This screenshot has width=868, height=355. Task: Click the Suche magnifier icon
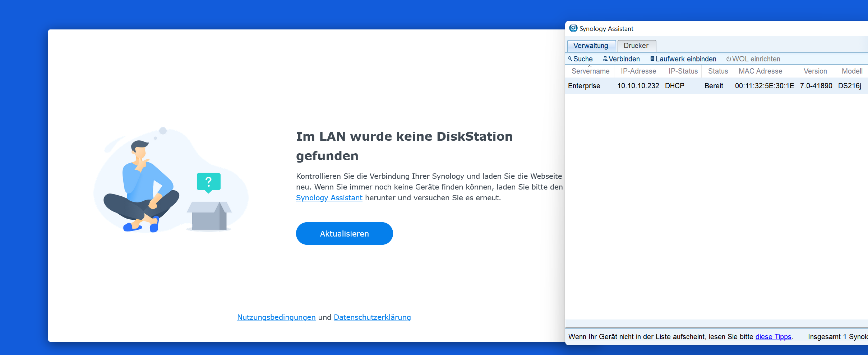coord(570,59)
